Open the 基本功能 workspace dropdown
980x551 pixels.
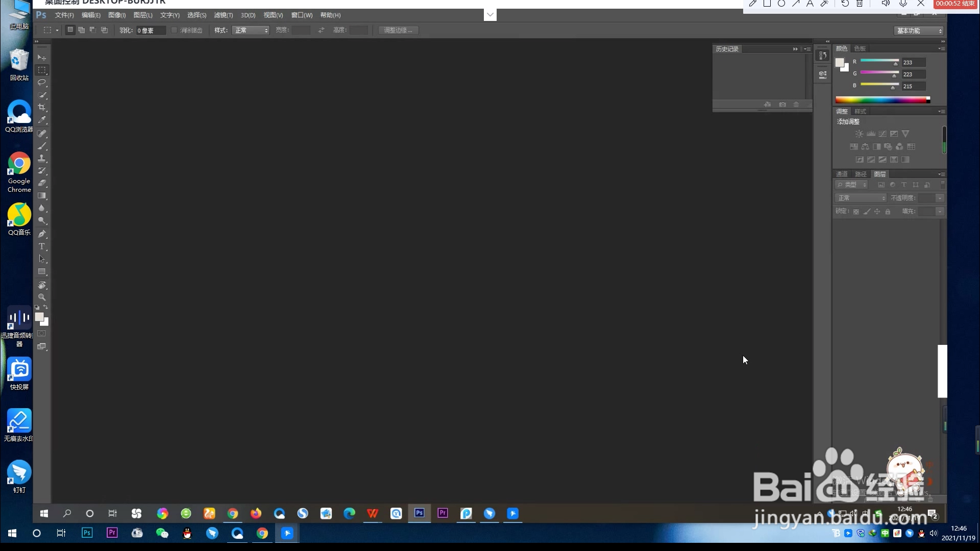pos(919,31)
